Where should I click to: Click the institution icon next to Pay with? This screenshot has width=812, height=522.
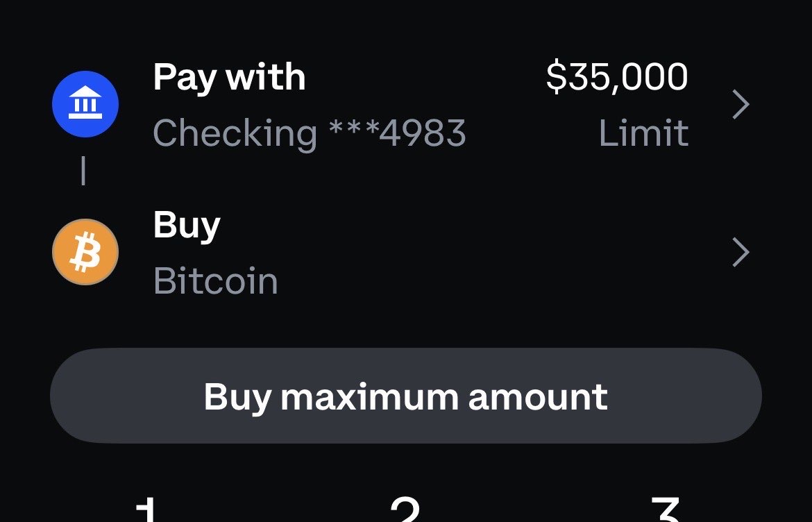pos(85,103)
